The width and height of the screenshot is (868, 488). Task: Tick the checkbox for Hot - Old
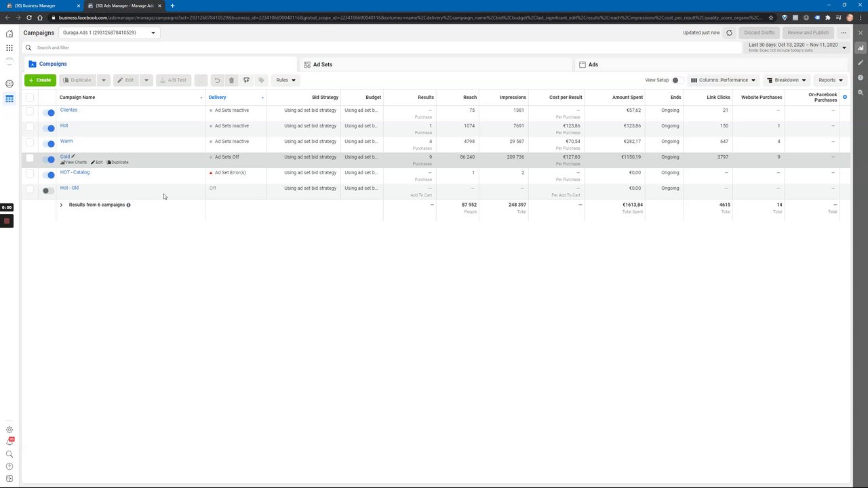tap(30, 189)
